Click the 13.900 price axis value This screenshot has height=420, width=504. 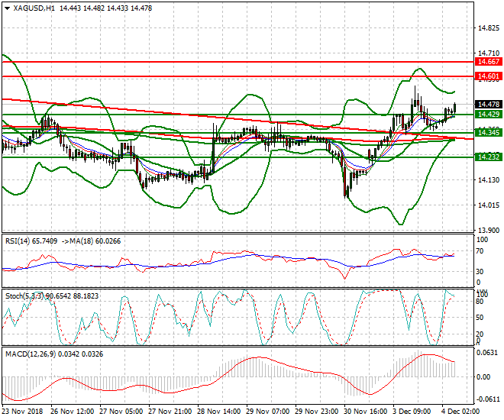coord(489,230)
